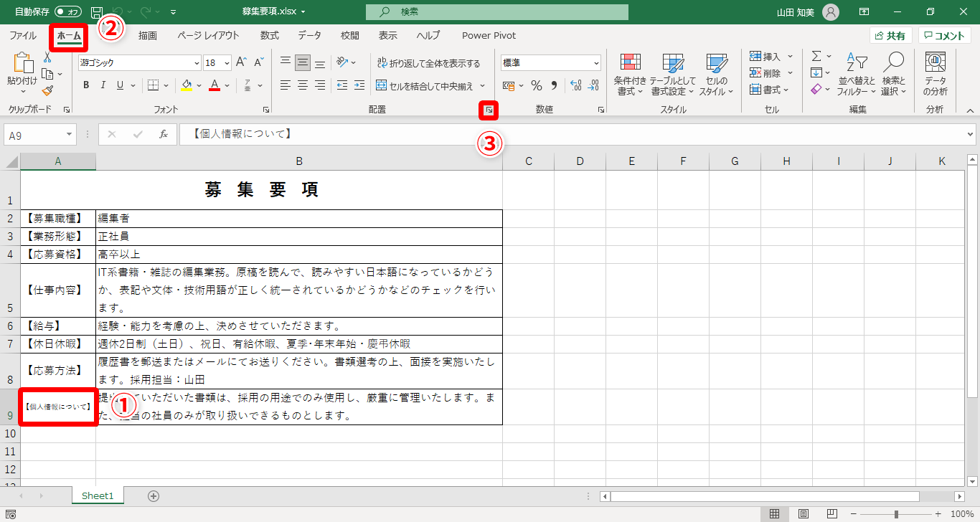Open the font size dropdown
The height and width of the screenshot is (522, 980).
(x=227, y=63)
